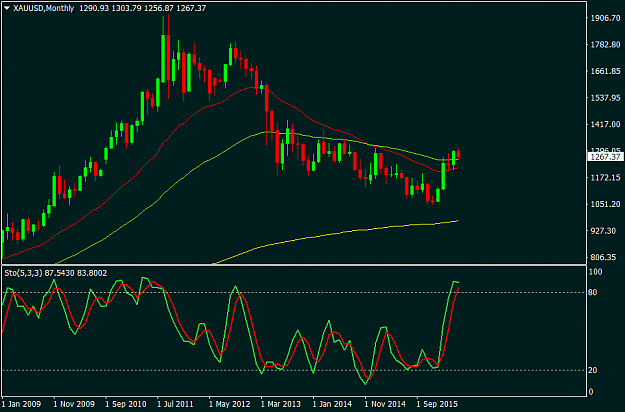625x412 pixels.
Task: Click the 927.30 price scale value
Action: click(603, 231)
